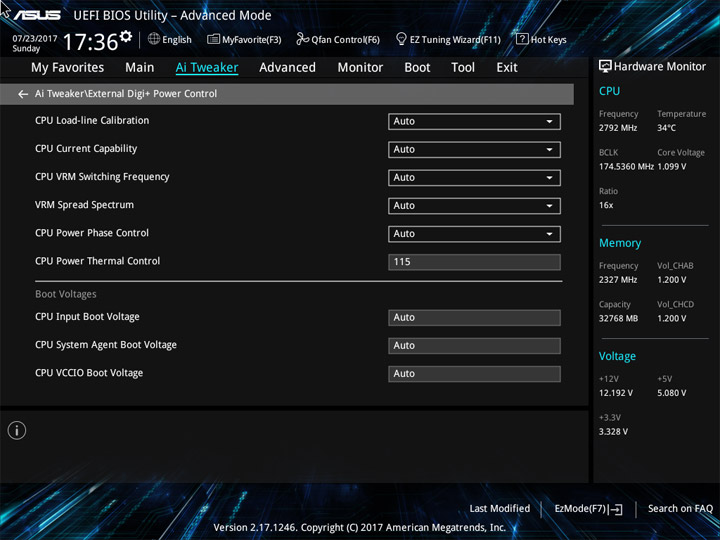Select CPU Power Phase Control label

92,233
